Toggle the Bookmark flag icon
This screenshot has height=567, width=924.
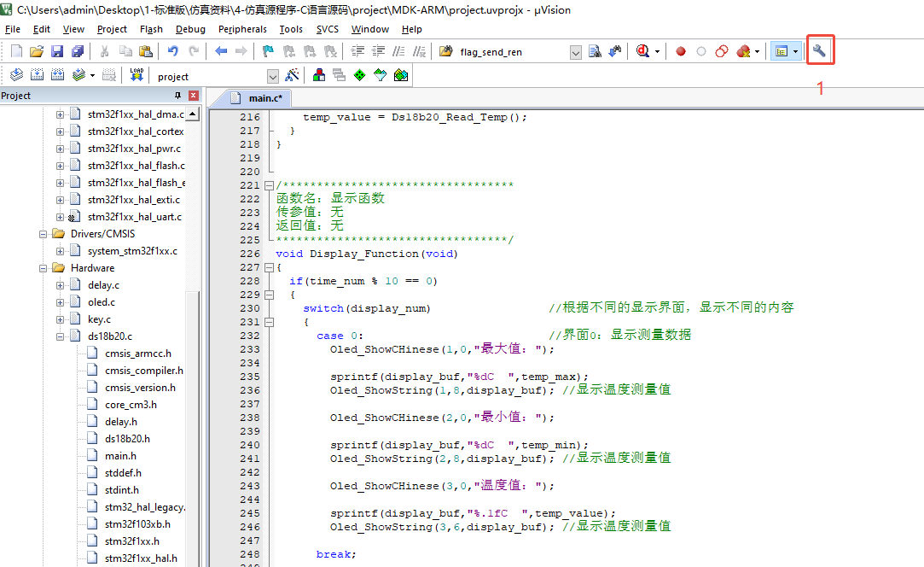pyautogui.click(x=268, y=51)
